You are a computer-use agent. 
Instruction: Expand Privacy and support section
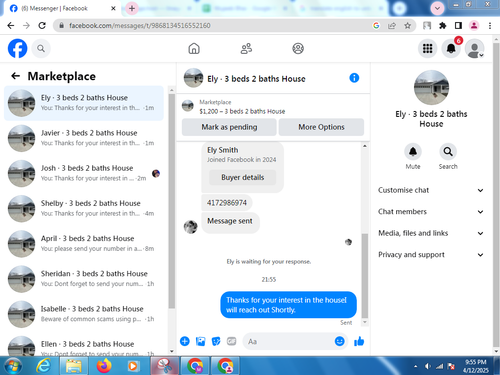click(x=431, y=255)
